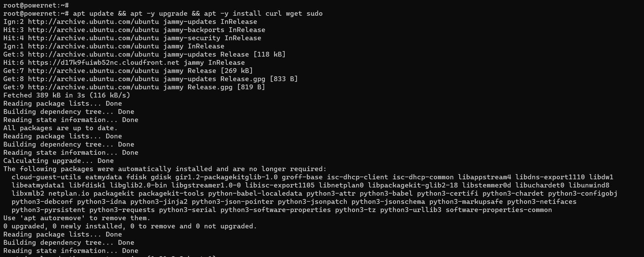The height and width of the screenshot is (257, 644).
Task: Click the python3-requests package name
Action: pos(122,210)
